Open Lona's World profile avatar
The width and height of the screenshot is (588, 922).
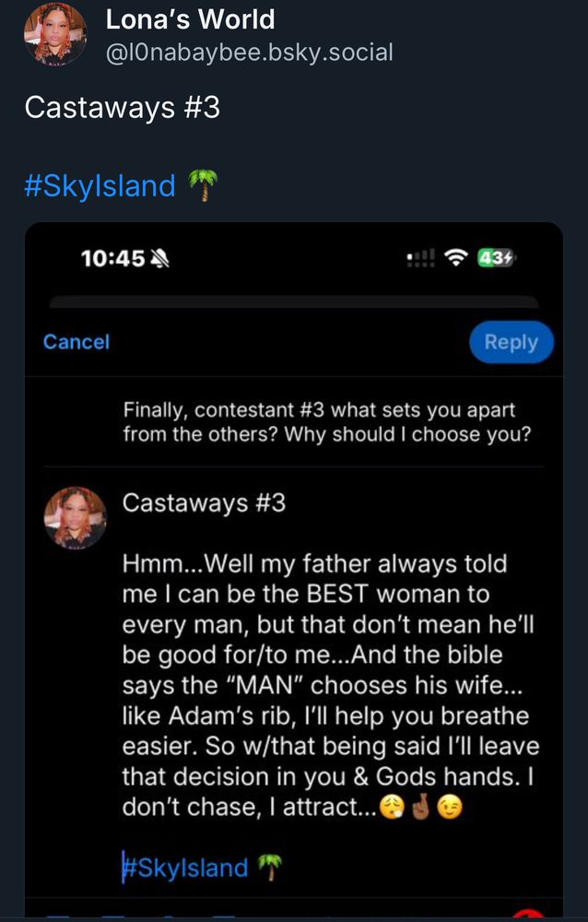pos(55,33)
